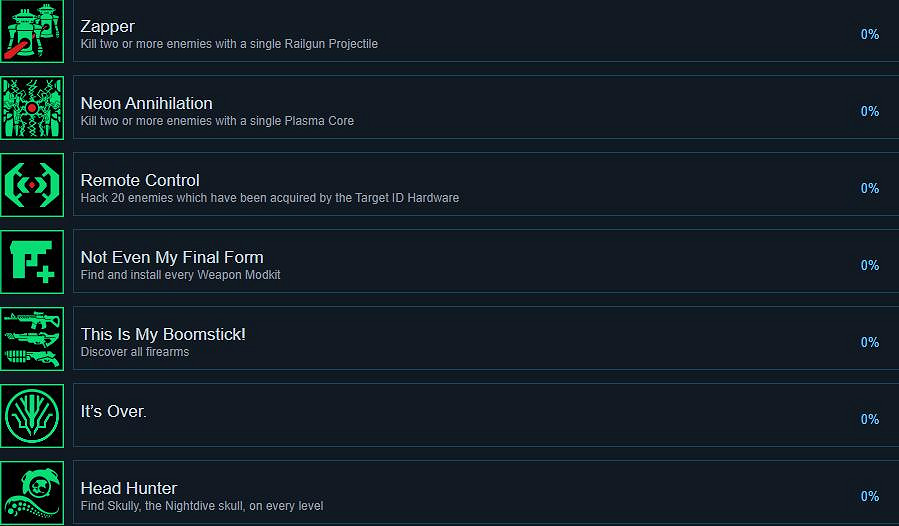
Task: Click the Neon Annihilation achievement icon
Action: coord(32,107)
